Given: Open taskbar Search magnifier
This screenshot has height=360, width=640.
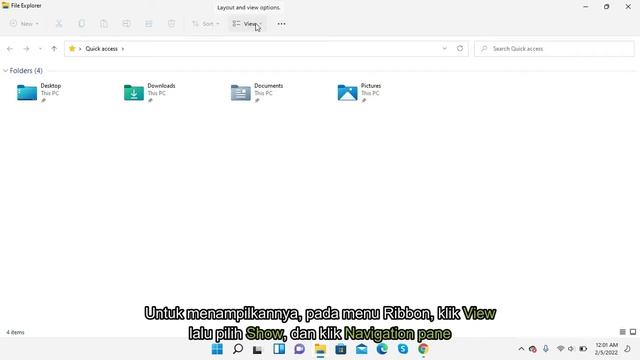Looking at the screenshot, I should [x=238, y=349].
